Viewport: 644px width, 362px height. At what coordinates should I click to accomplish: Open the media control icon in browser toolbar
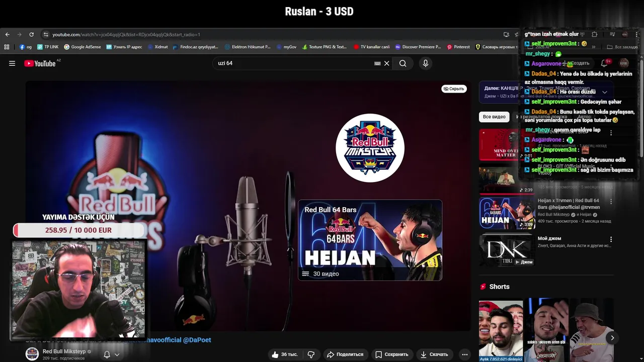pos(612,34)
